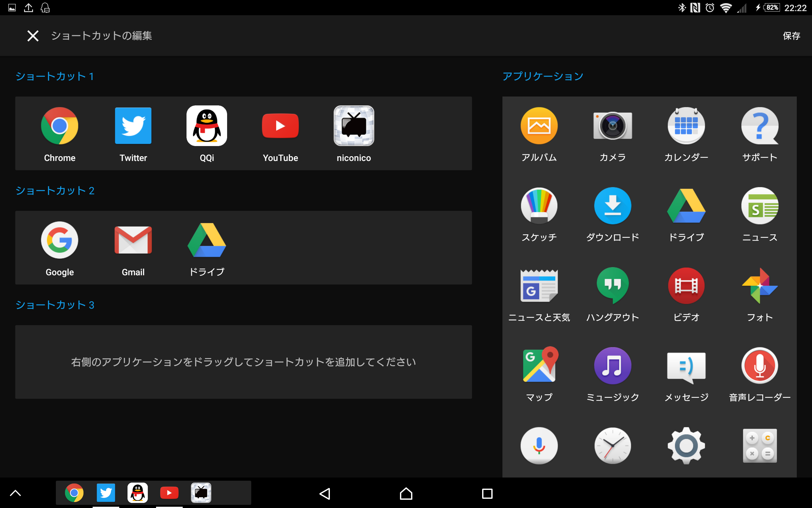Tap the upload notification icon
This screenshot has height=508, width=812.
click(29, 7)
